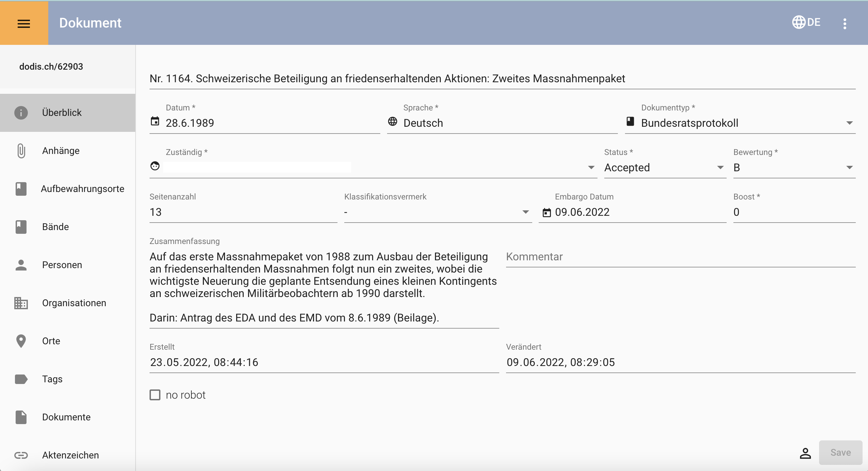Switch to the Aufbewahrungsorte section
This screenshot has width=868, height=471.
click(x=82, y=189)
